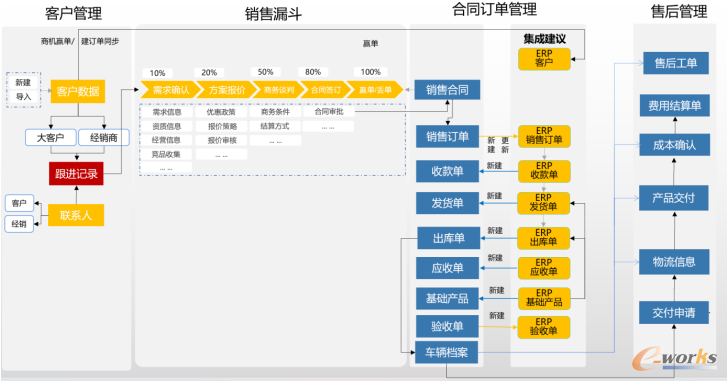Click the 交付申请 box

point(674,313)
